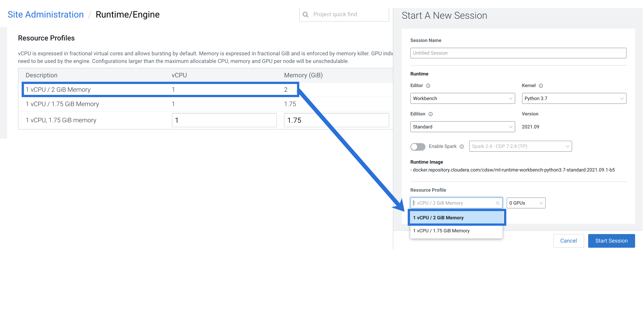Expand the Kernel Python 3.7 dropdown
The image size is (644, 317).
coord(574,98)
